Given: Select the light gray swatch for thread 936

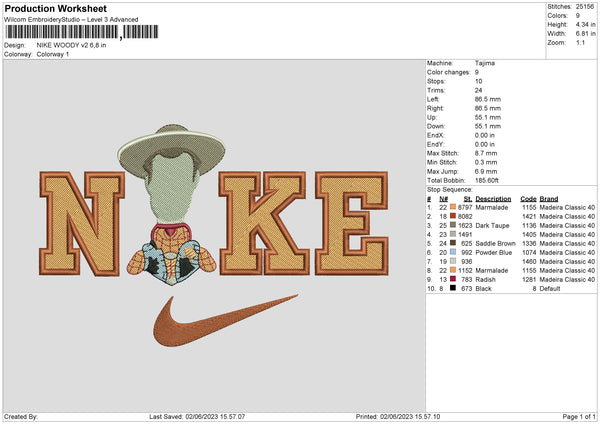Looking at the screenshot, I should tap(453, 261).
